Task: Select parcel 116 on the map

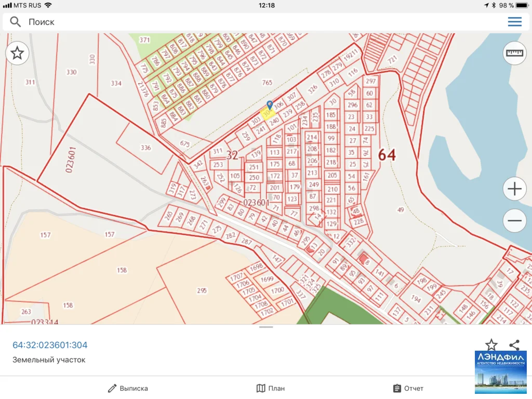Action: [x=353, y=72]
